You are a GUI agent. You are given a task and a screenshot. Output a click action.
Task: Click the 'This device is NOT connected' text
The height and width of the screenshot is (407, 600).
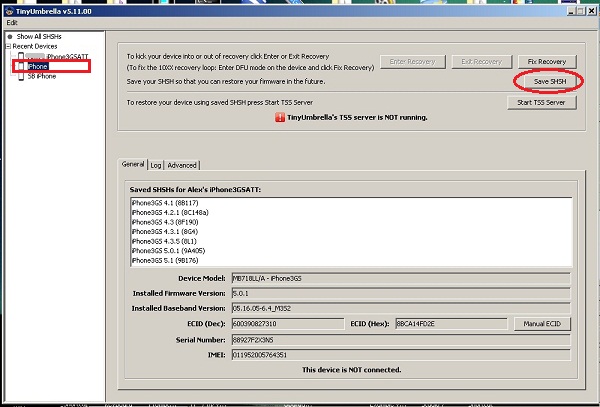click(x=351, y=370)
